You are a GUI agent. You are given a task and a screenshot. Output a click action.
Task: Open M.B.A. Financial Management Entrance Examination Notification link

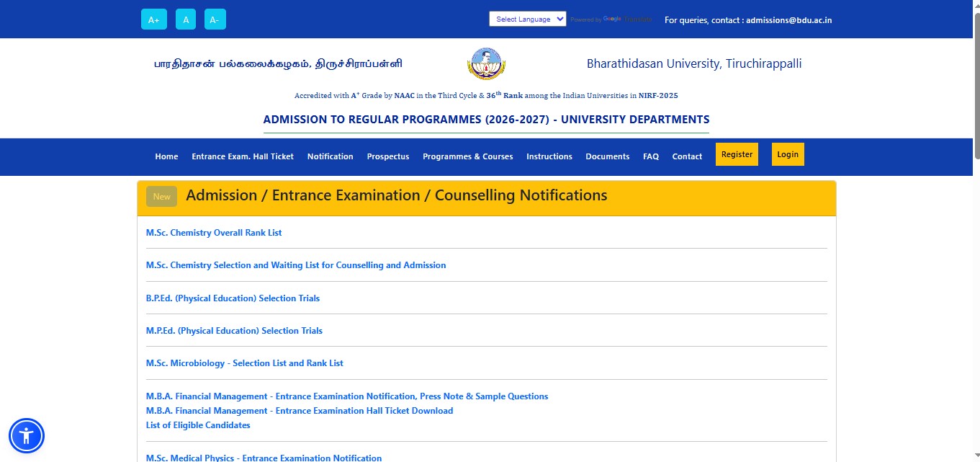click(347, 396)
